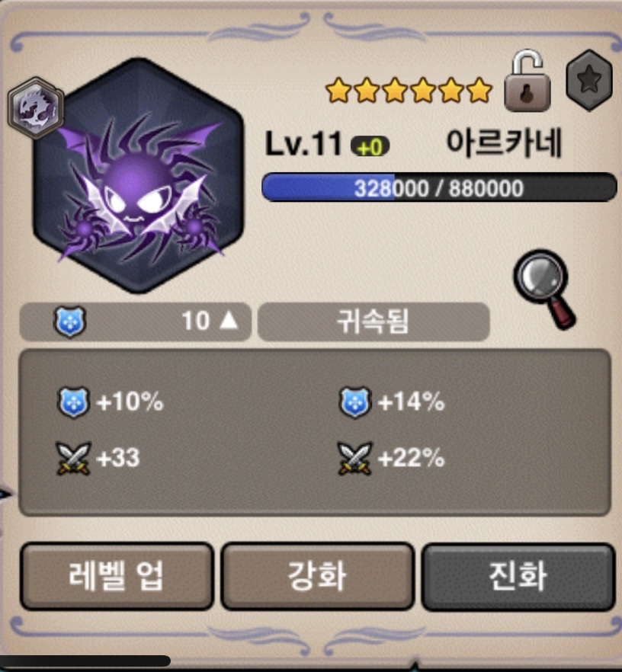Tap the experience bar showing 328000 / 880000
Screen dimensions: 622x672
pos(439,187)
